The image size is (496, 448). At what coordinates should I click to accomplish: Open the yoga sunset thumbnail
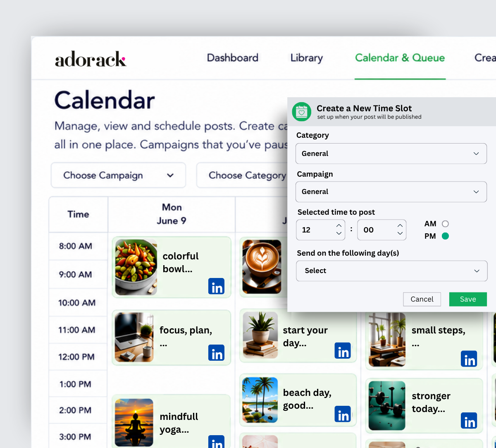[134, 422]
